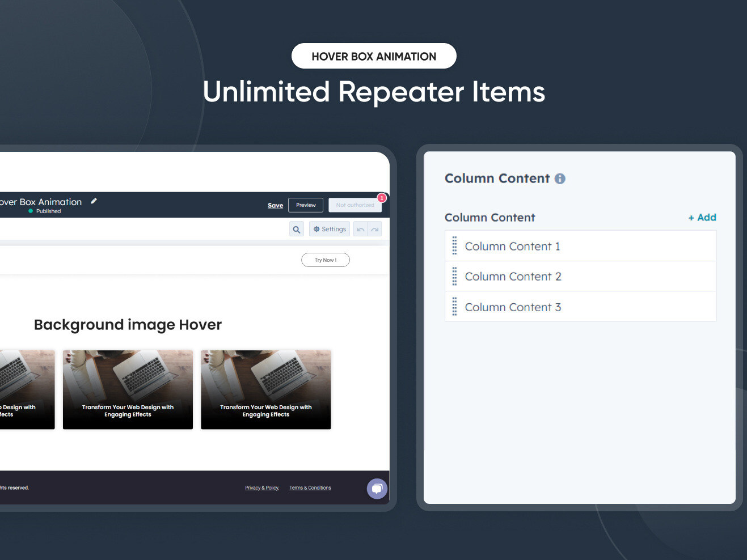Image resolution: width=747 pixels, height=560 pixels.
Task: Click the drag handle of Column Content 2
Action: pyautogui.click(x=454, y=276)
